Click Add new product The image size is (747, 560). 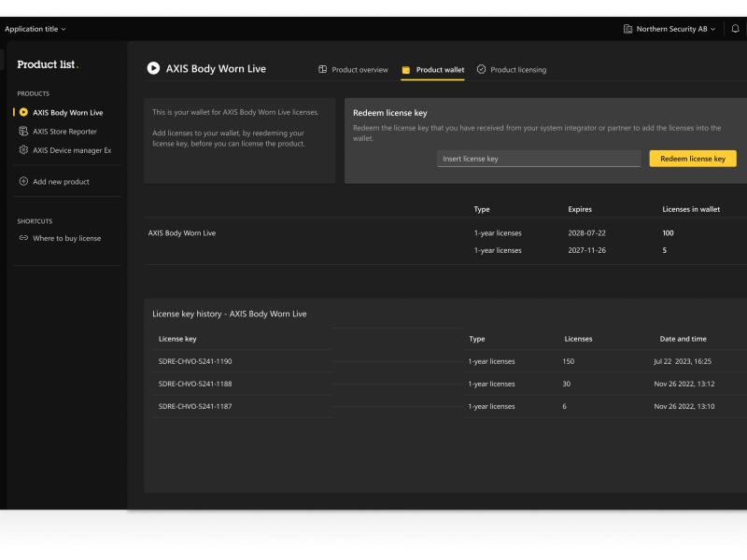pyautogui.click(x=61, y=182)
